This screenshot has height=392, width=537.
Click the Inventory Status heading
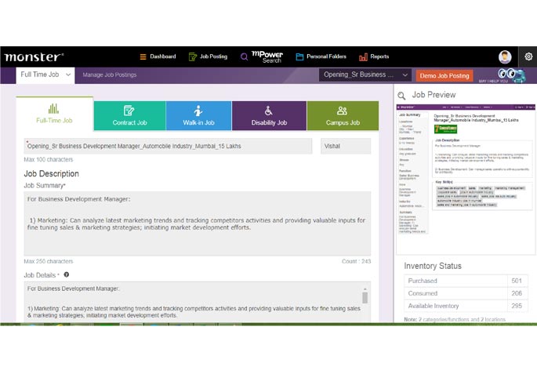(x=433, y=266)
